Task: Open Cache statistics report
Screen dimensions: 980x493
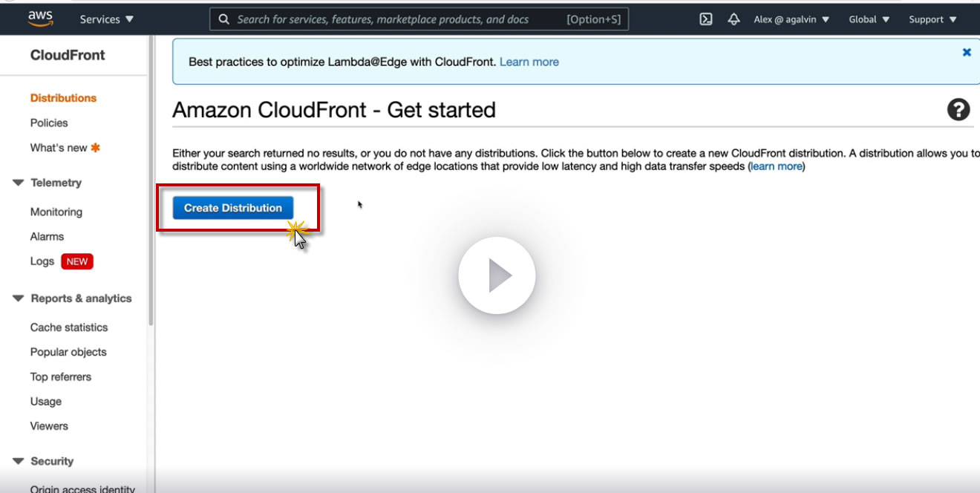Action: point(69,327)
